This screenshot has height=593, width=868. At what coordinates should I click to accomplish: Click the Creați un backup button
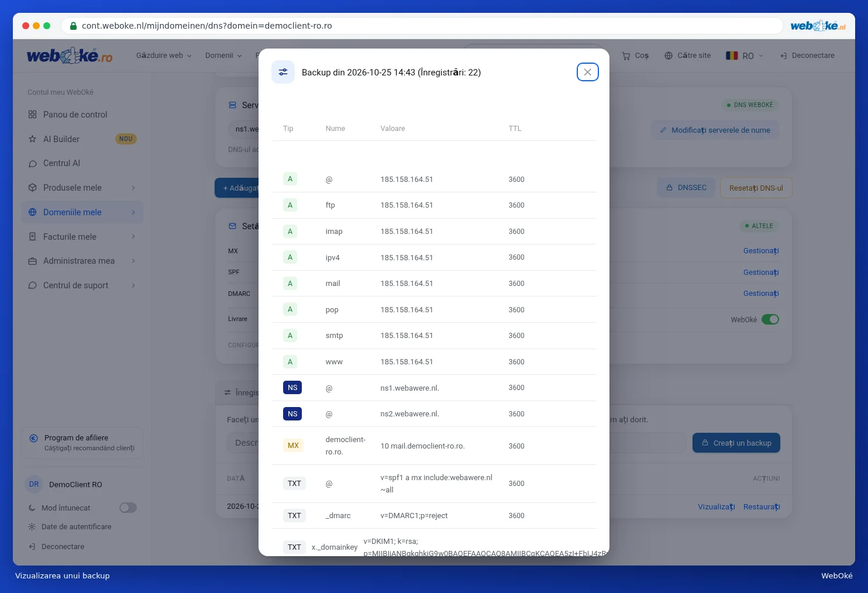pos(736,443)
